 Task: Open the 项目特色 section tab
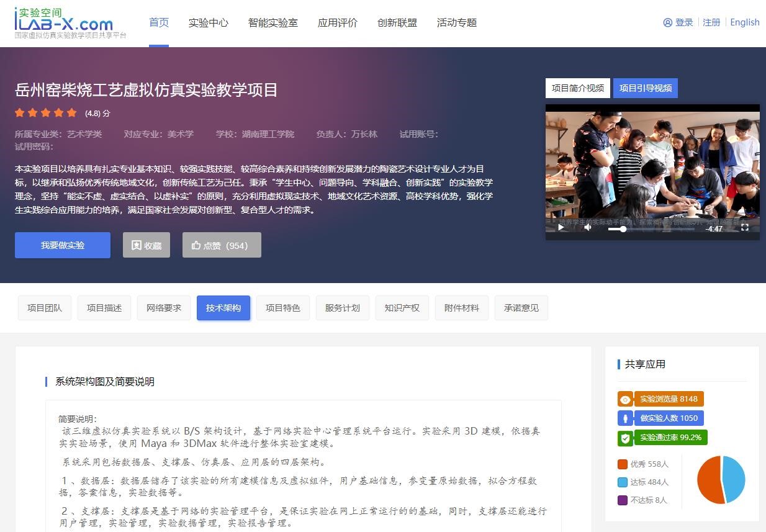click(282, 308)
